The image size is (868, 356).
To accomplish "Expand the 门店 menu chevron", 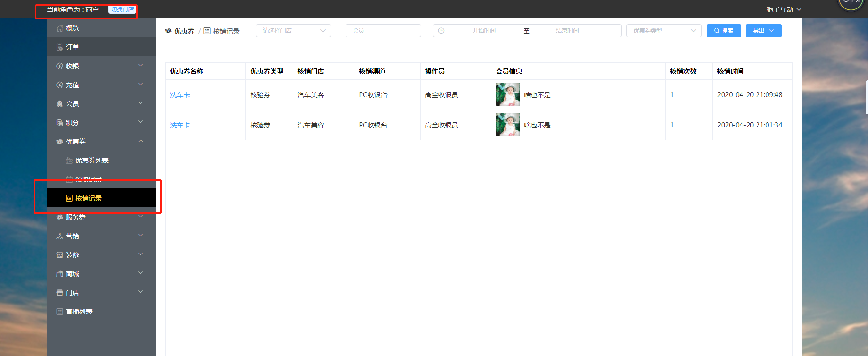I will coord(140,292).
